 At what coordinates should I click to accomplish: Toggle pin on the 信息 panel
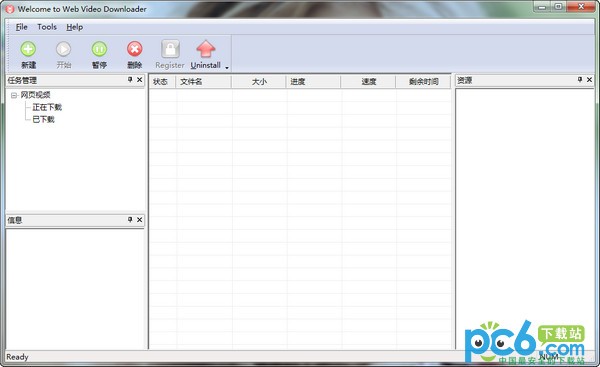point(130,220)
